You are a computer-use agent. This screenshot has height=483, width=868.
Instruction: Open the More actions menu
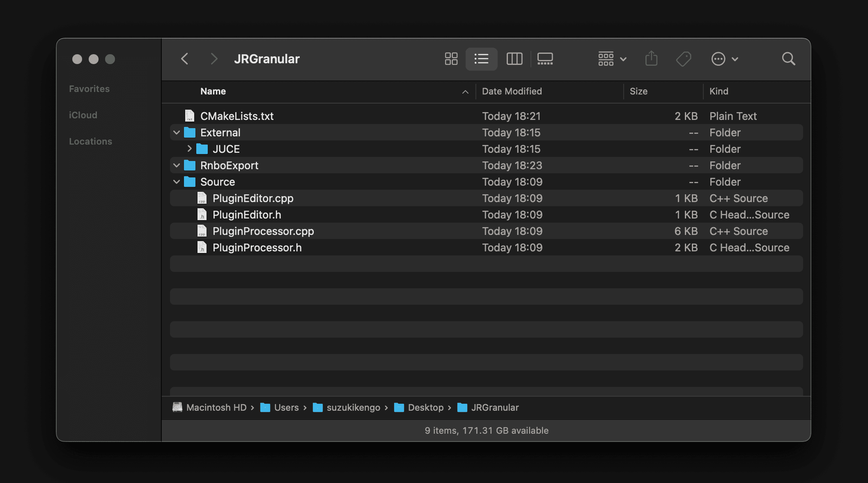725,59
